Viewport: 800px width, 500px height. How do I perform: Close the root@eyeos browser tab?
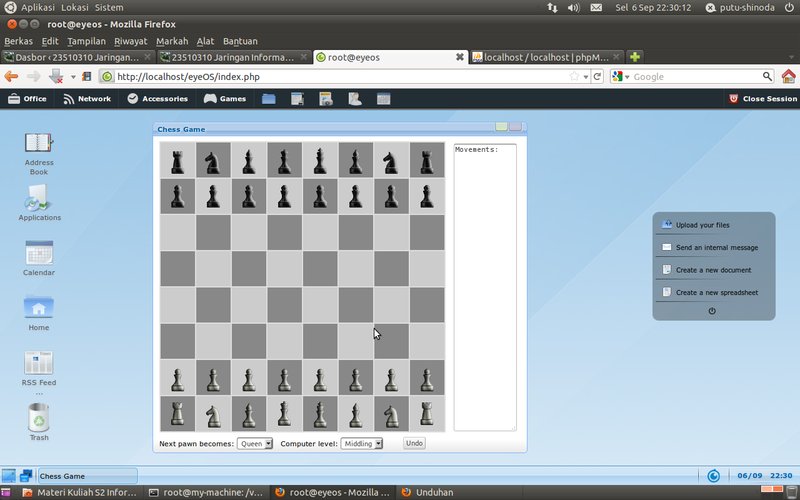pyautogui.click(x=460, y=57)
